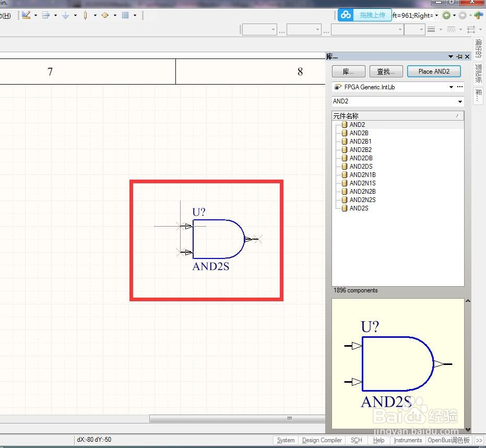Sort by 元件名称 column header

pos(398,116)
